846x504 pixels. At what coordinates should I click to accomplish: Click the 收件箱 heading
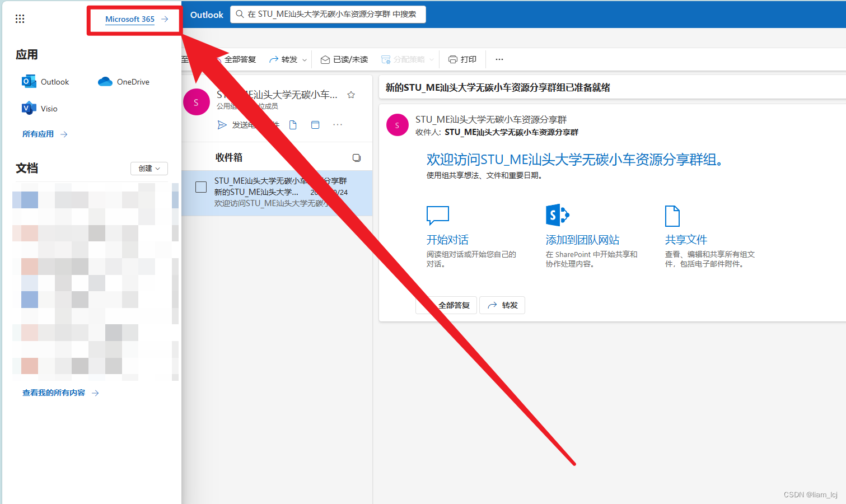pos(229,158)
